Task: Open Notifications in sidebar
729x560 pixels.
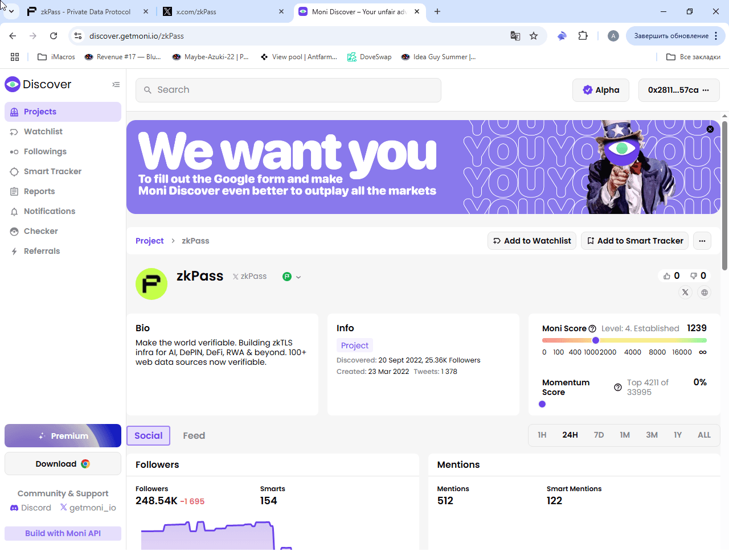Action: click(63, 211)
